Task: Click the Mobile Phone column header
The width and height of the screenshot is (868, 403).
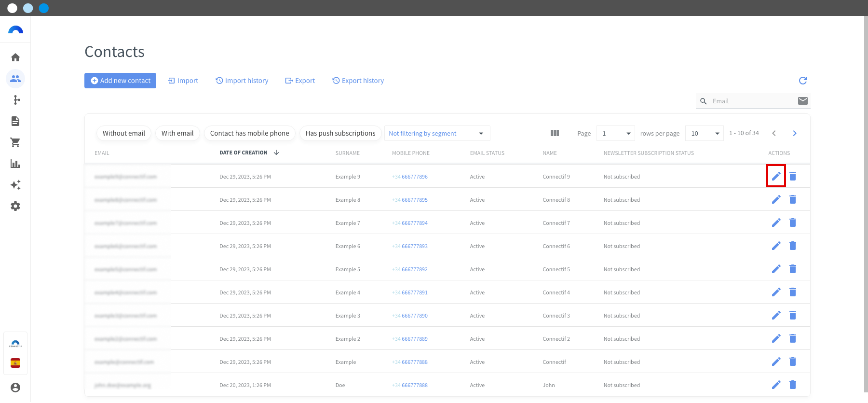Action: click(411, 153)
